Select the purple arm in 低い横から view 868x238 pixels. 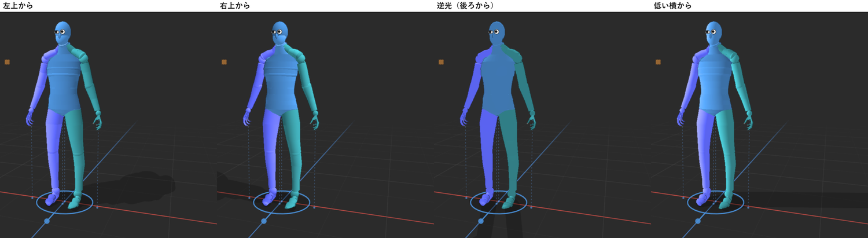[x=689, y=87]
